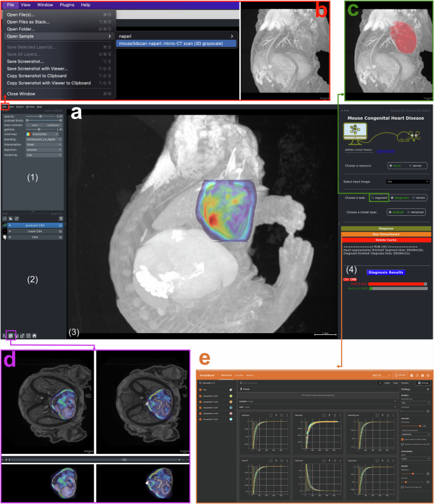Select the local resource radio button

tap(391, 166)
